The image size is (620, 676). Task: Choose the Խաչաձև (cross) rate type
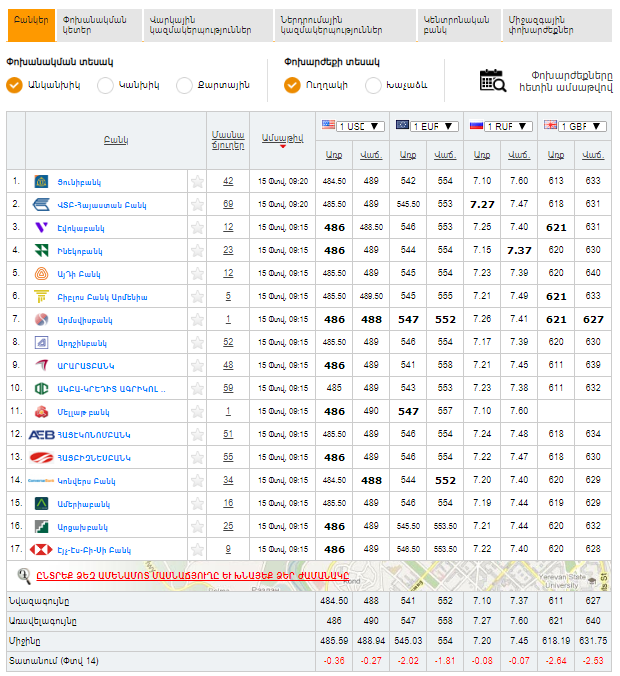pyautogui.click(x=373, y=85)
